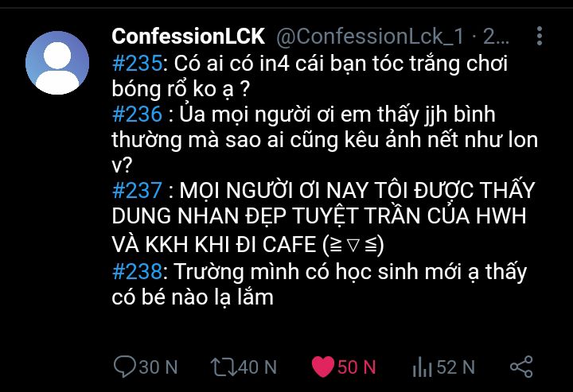Open the three-dot more options menu
This screenshot has height=392, width=573.
tap(540, 36)
